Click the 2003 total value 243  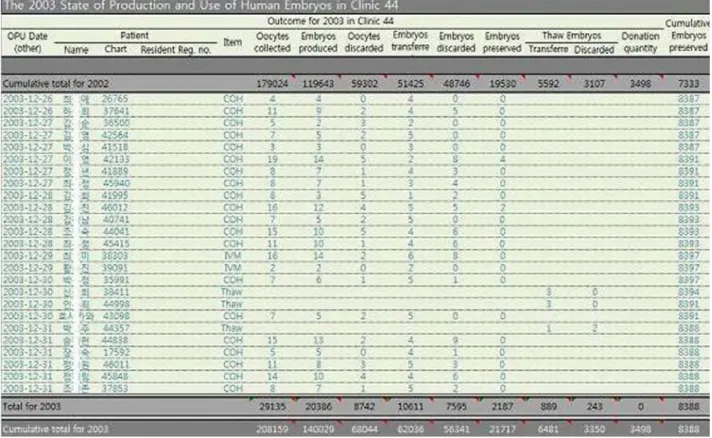pyautogui.click(x=594, y=407)
